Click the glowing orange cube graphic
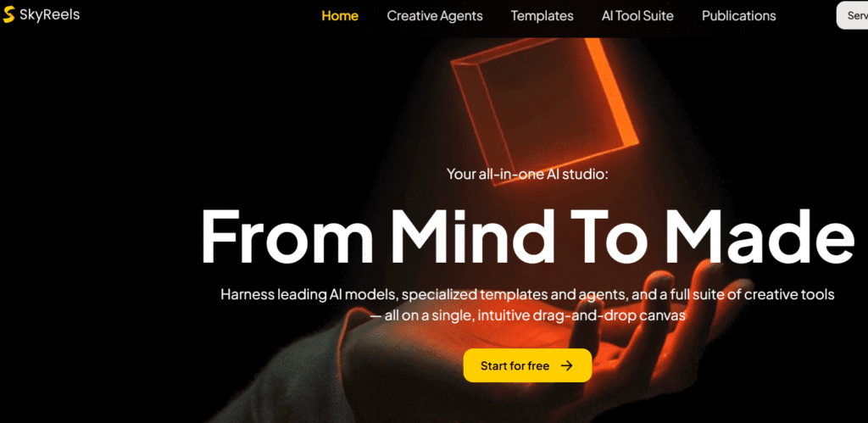868x423 pixels. 545,110
